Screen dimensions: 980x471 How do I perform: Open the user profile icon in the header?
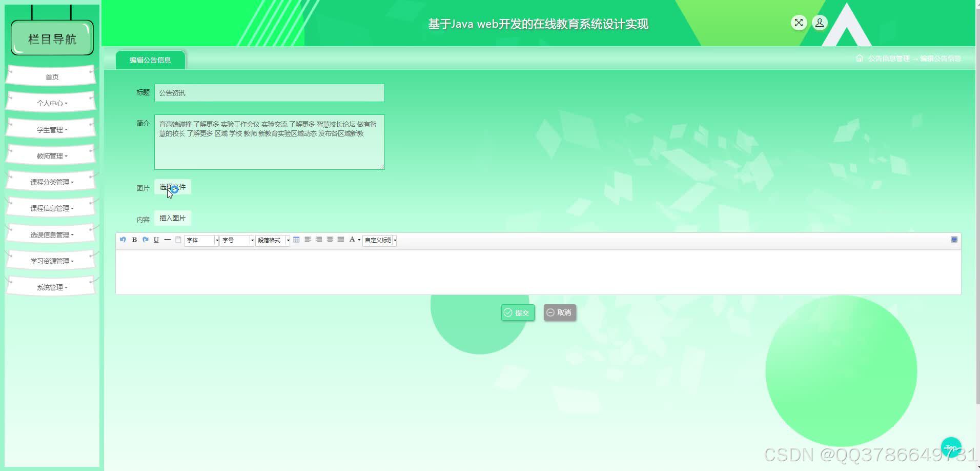pyautogui.click(x=819, y=23)
